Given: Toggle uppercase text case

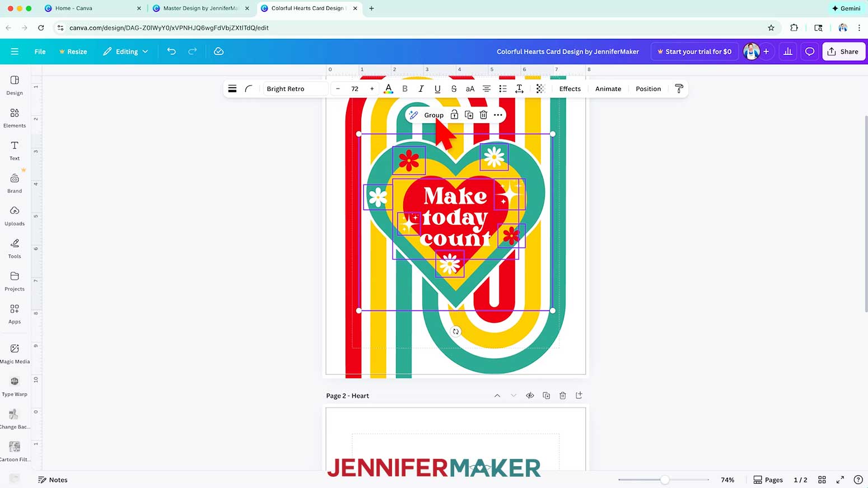Looking at the screenshot, I should coord(470,88).
